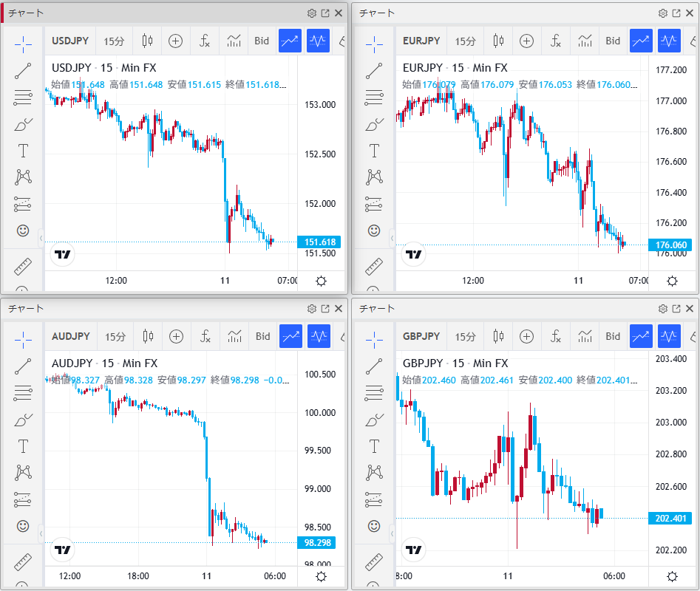This screenshot has height=591, width=700.
Task: Open the 15分 timeframe dropdown on USDJPY chart
Action: click(x=115, y=41)
